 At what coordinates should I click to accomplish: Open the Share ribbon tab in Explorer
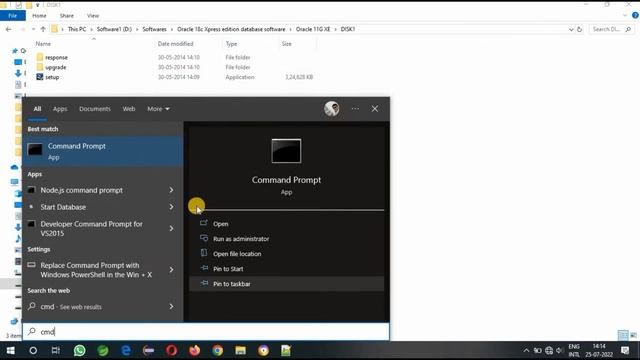(67, 16)
